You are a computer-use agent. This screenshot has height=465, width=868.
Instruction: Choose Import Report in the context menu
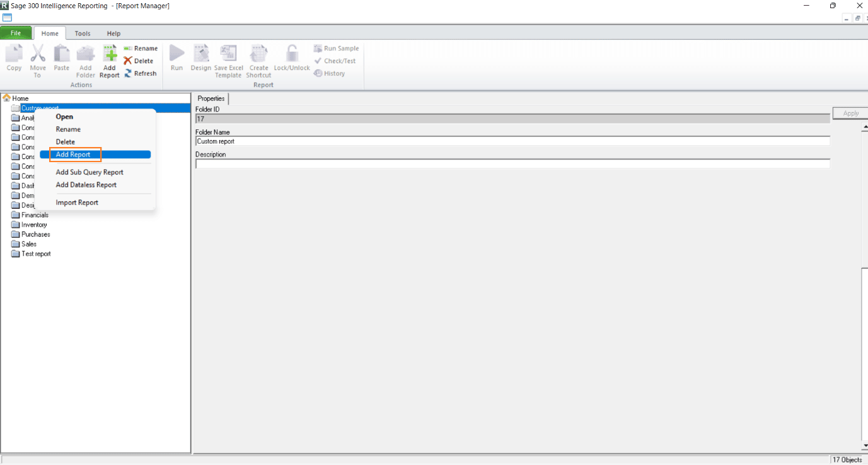point(77,202)
